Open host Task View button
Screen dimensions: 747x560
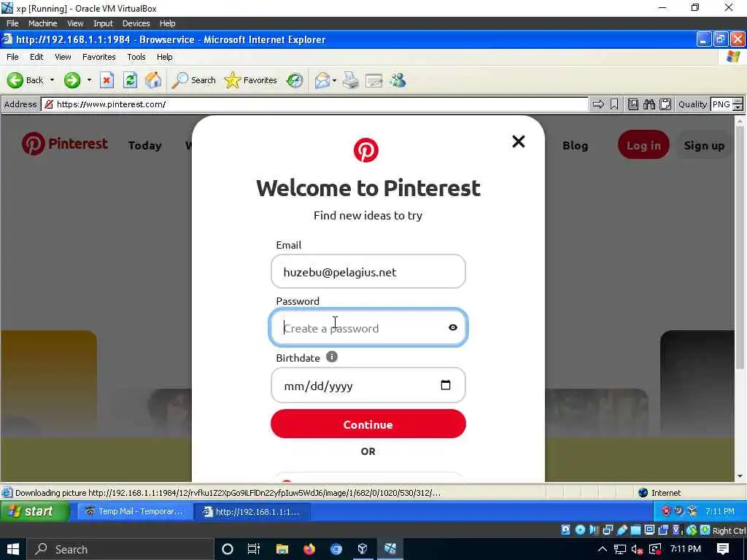254,549
